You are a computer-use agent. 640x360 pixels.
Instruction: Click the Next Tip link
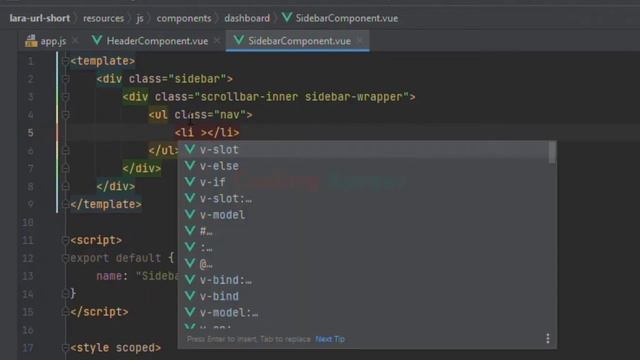(x=330, y=339)
